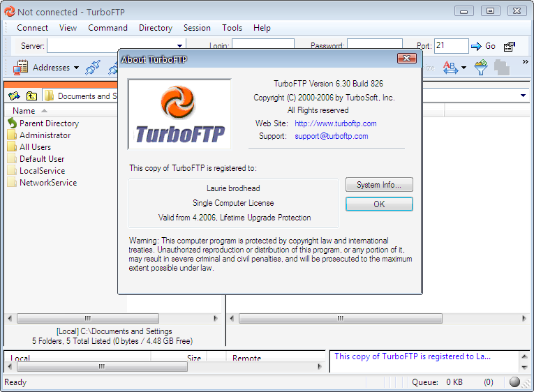The height and width of the screenshot is (392, 534).
Task: Click remote pane horizontal scrollbar thumb
Action: (341, 319)
